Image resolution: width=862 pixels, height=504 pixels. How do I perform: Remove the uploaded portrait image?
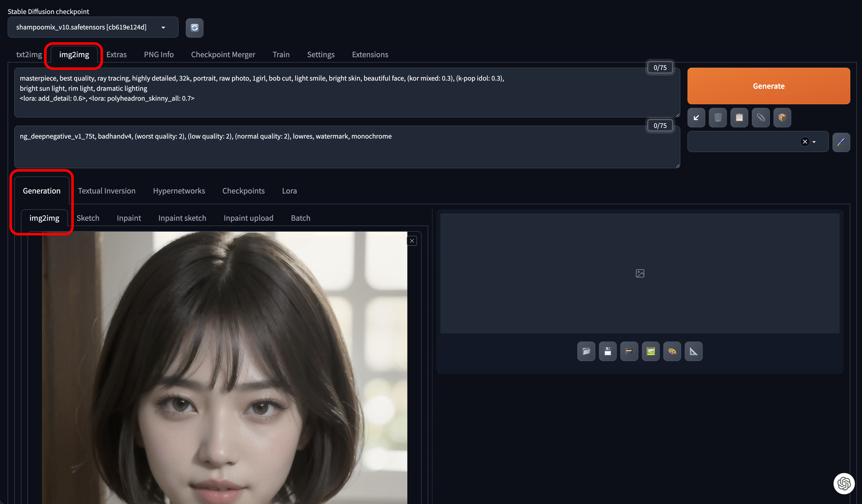click(x=412, y=241)
